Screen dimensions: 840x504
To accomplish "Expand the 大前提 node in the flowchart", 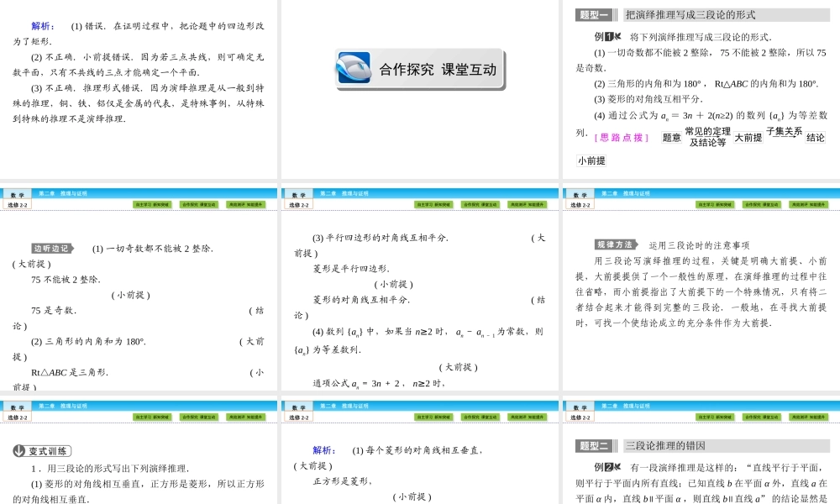I will (x=748, y=139).
